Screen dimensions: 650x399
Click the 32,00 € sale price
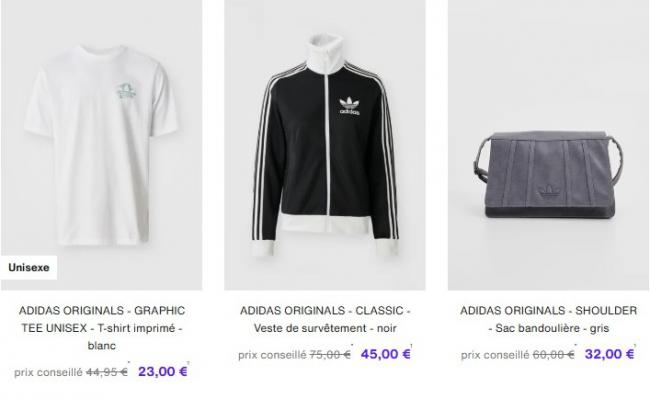point(610,354)
